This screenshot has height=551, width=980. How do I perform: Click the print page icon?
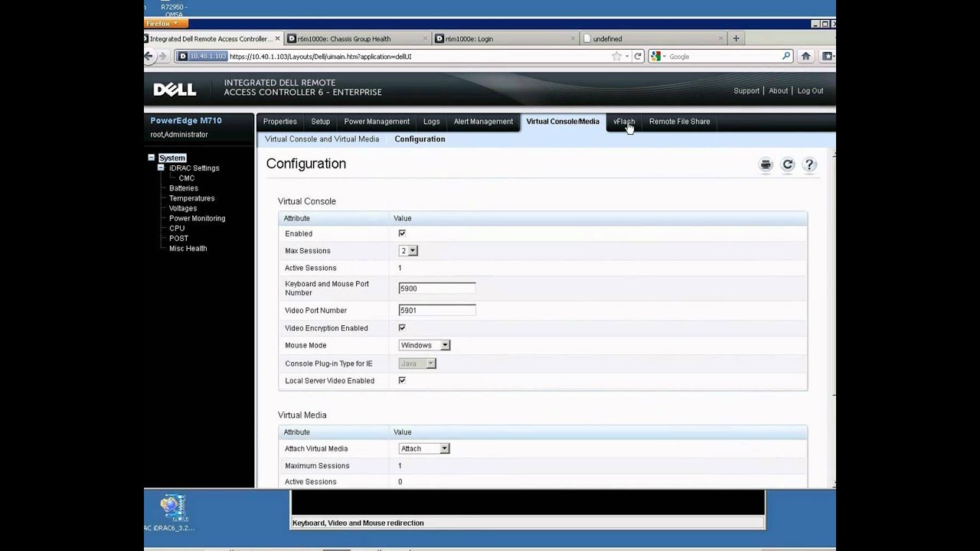pyautogui.click(x=766, y=165)
